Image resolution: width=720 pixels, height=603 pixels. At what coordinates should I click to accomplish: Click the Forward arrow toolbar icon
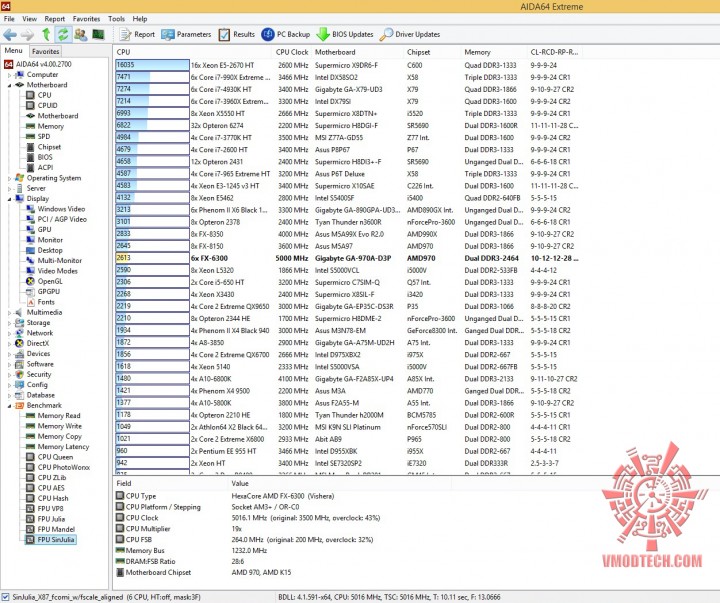(x=27, y=34)
